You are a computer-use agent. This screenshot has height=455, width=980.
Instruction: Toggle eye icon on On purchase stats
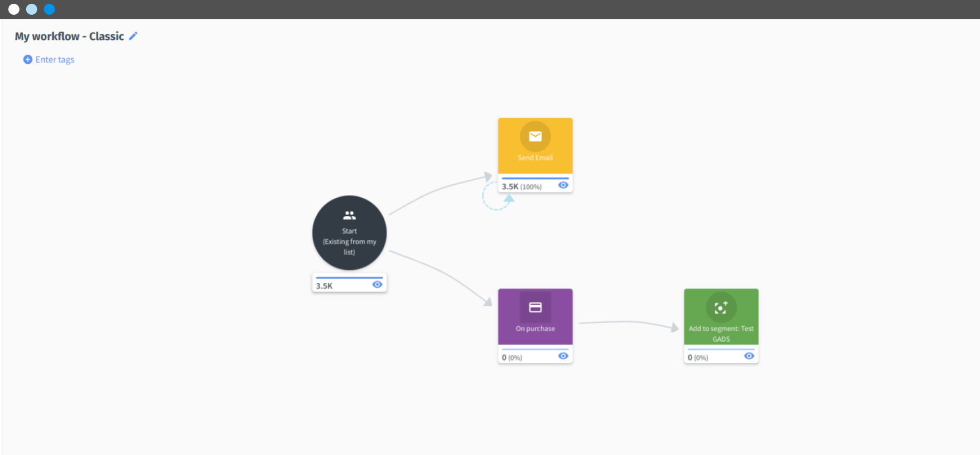coord(563,356)
